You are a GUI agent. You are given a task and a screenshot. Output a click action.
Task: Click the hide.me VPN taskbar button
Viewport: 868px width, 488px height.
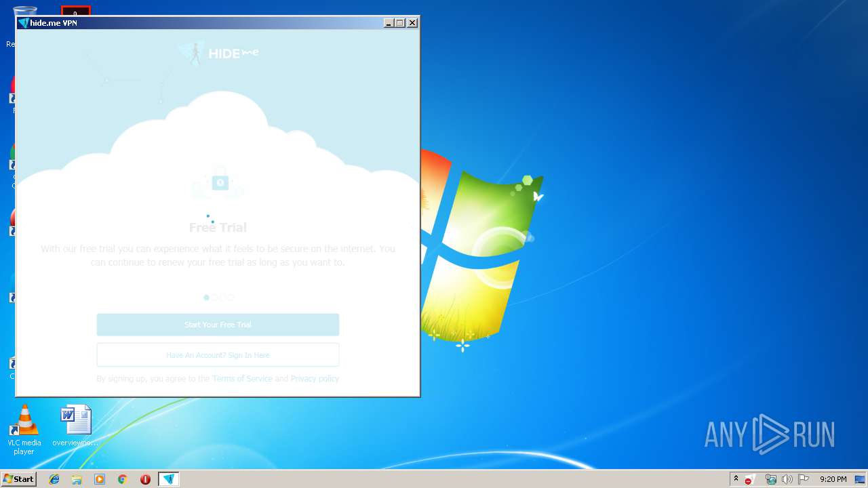[x=169, y=479]
